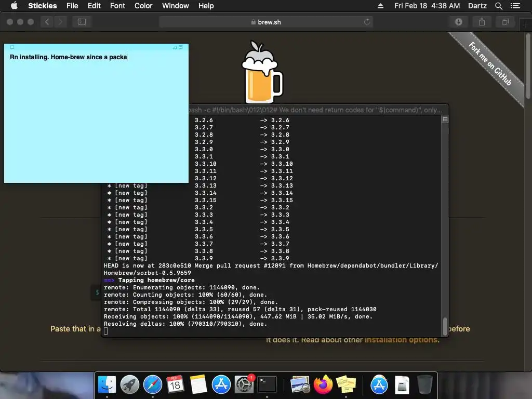This screenshot has width=532, height=399.
Task: Open the Safari share button
Action: (x=482, y=22)
